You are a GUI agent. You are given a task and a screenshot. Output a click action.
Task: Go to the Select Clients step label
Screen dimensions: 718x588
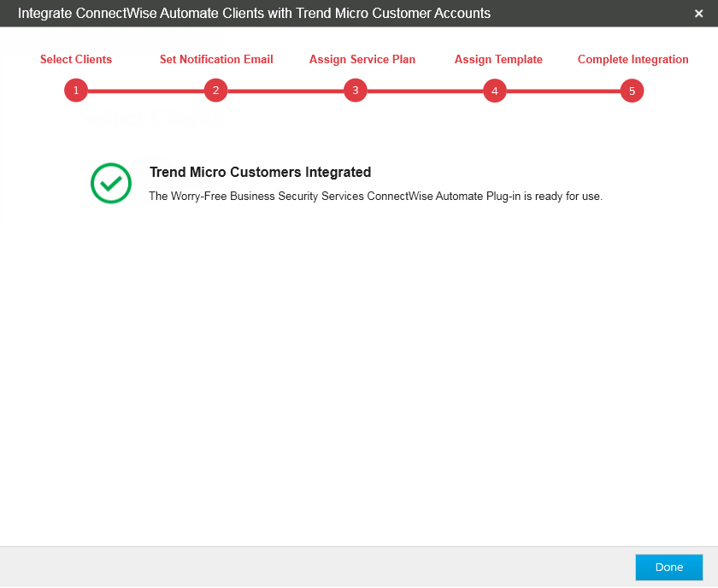pyautogui.click(x=76, y=60)
